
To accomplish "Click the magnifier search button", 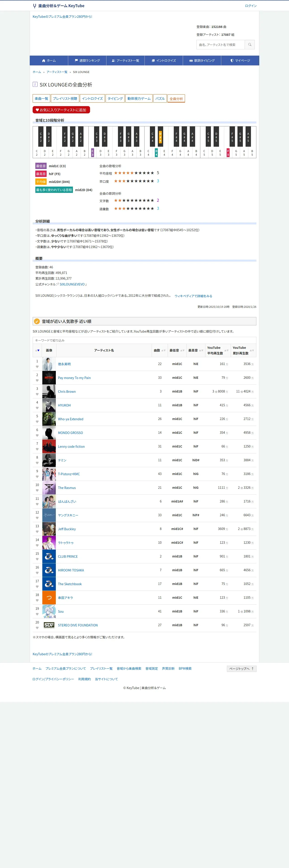I will (x=250, y=44).
